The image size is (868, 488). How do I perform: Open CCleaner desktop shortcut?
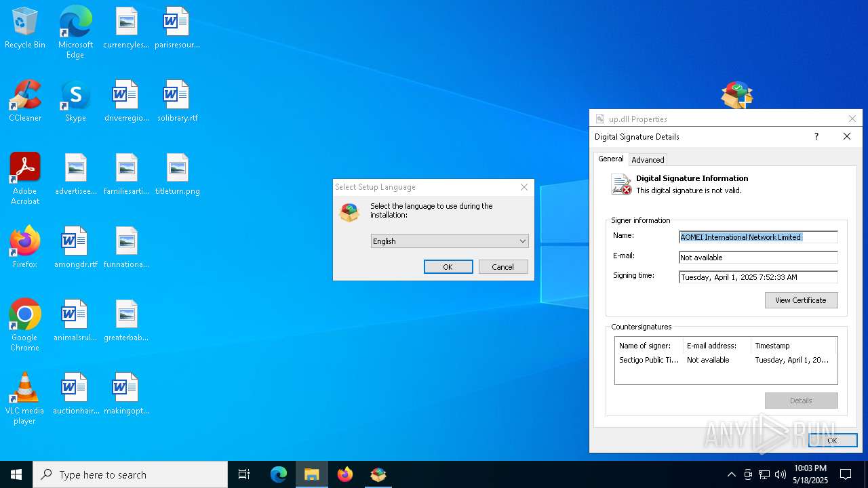(25, 102)
